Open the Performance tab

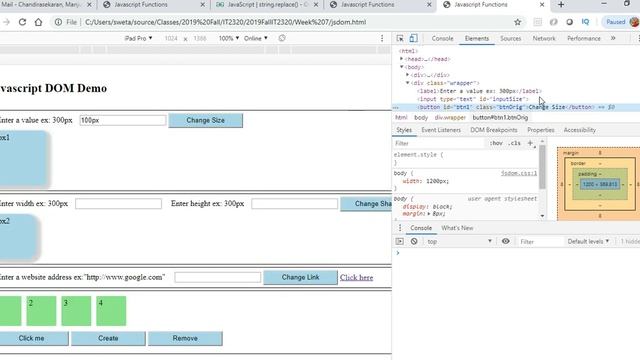tap(584, 38)
